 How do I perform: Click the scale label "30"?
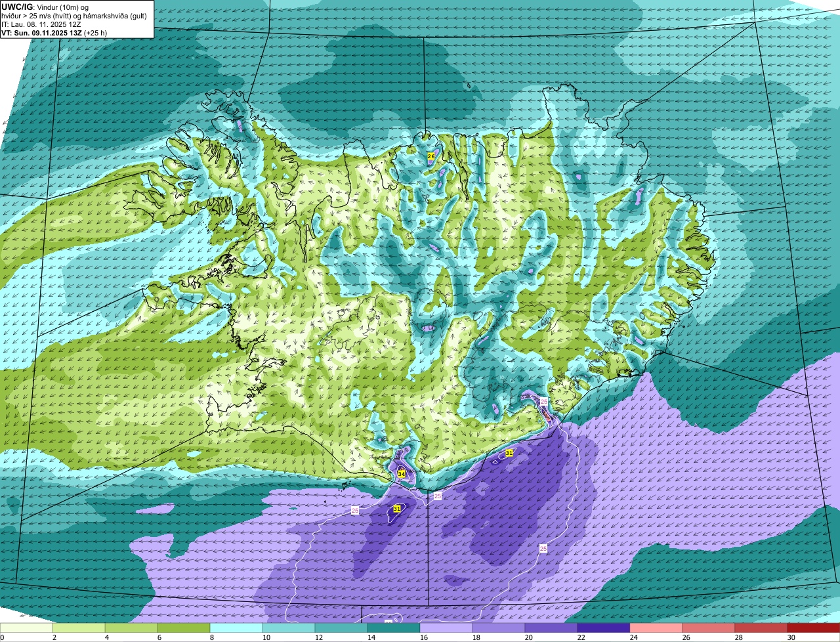791,637
